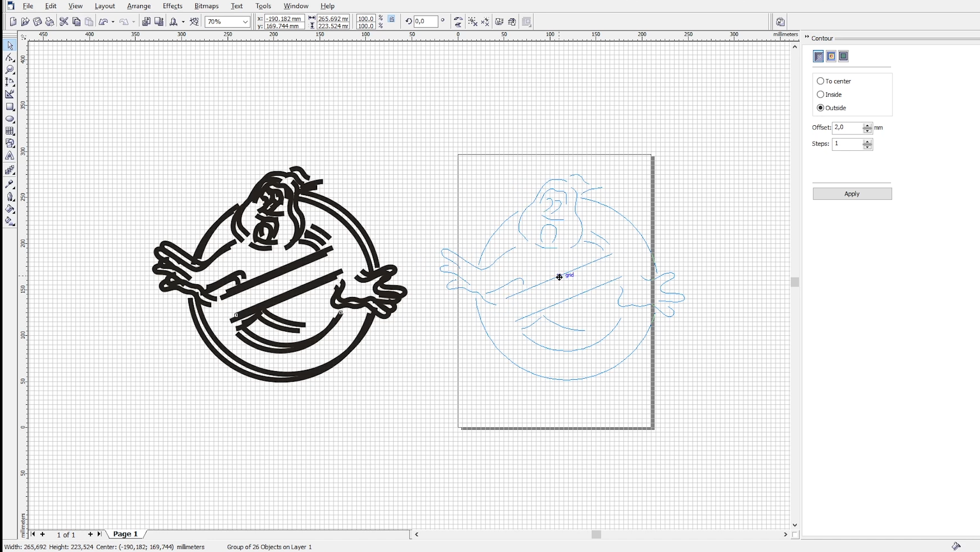Viewport: 980px width, 552px height.
Task: Click Apply in the Contour docker
Action: pos(852,194)
